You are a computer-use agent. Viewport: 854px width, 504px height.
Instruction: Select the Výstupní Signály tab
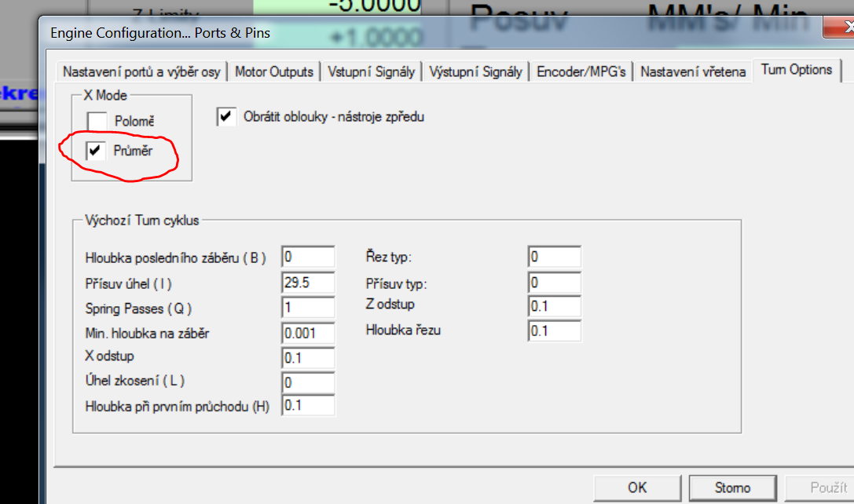click(475, 71)
